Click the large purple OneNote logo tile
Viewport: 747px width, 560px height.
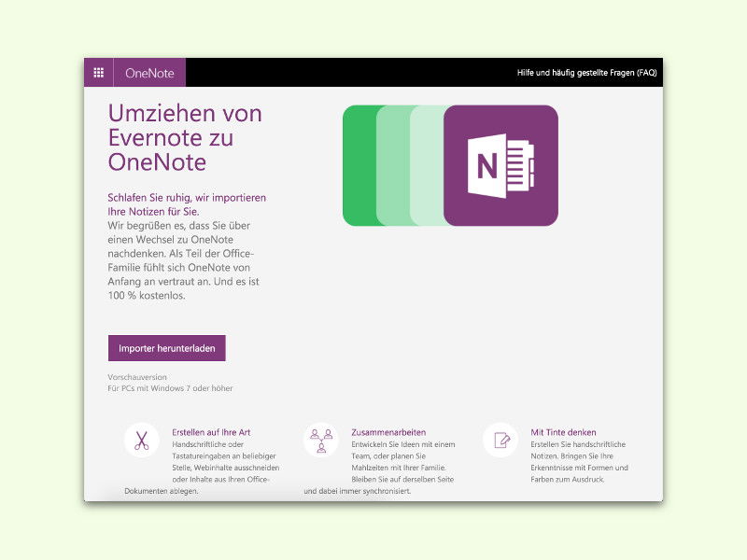500,165
